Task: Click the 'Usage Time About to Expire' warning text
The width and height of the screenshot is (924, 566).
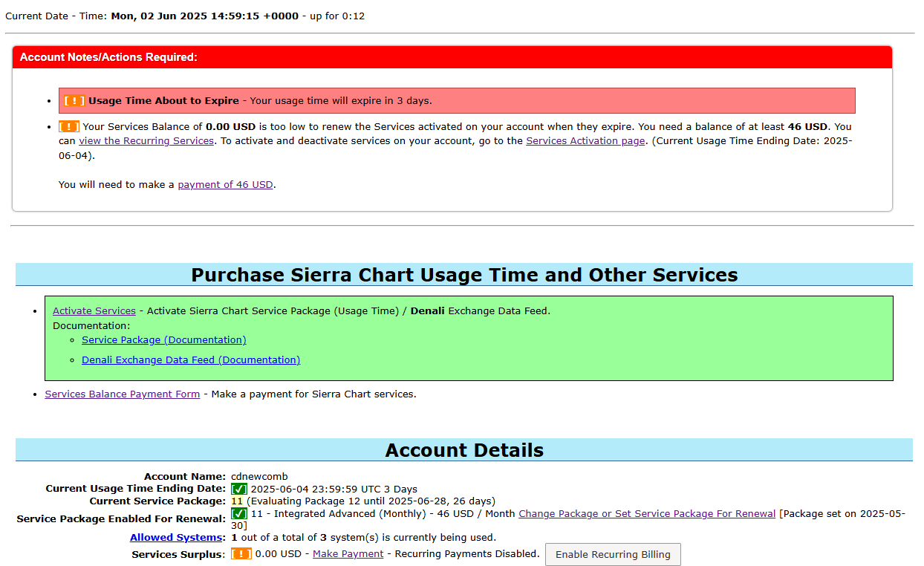Action: point(164,100)
